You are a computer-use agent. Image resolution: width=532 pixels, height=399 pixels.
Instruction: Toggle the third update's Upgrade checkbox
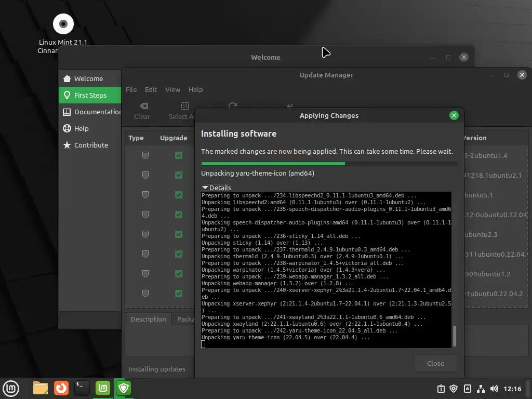tap(179, 195)
